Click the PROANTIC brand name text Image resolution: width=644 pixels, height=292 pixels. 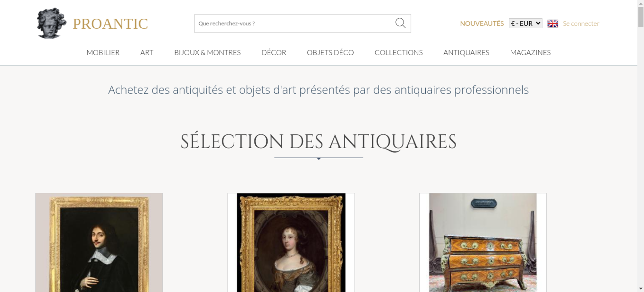(x=110, y=24)
